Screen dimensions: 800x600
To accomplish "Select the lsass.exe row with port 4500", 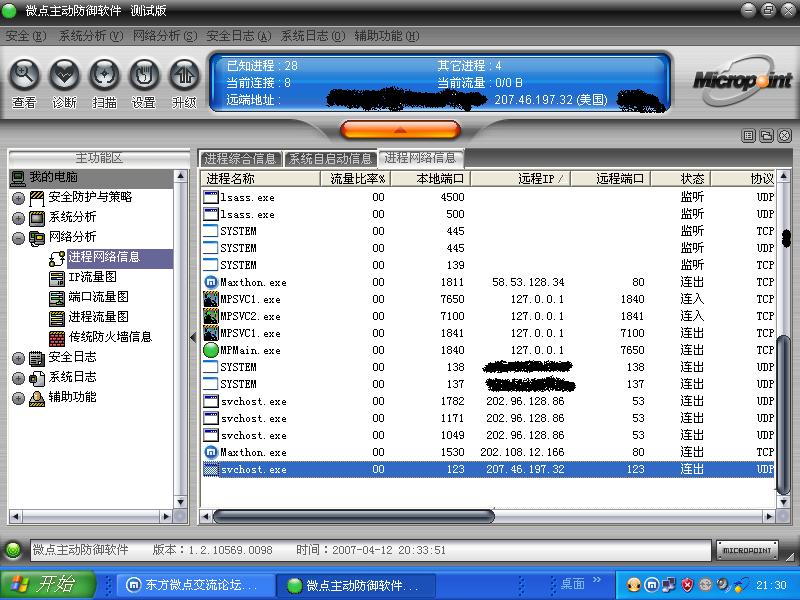I will 488,197.
